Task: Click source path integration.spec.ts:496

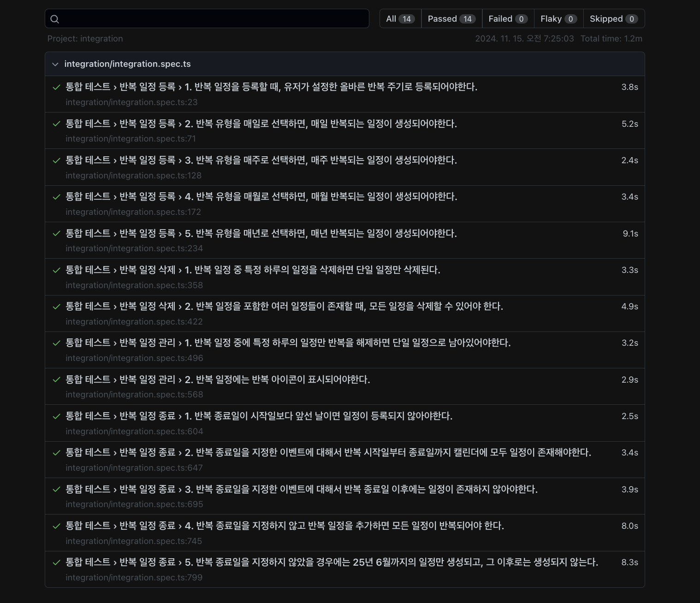Action: point(134,358)
